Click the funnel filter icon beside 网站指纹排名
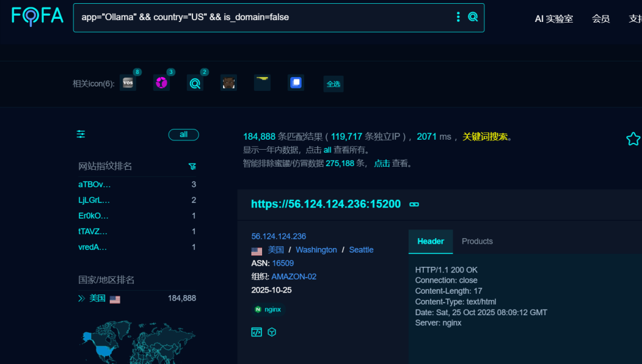This screenshot has height=364, width=642. tap(192, 167)
